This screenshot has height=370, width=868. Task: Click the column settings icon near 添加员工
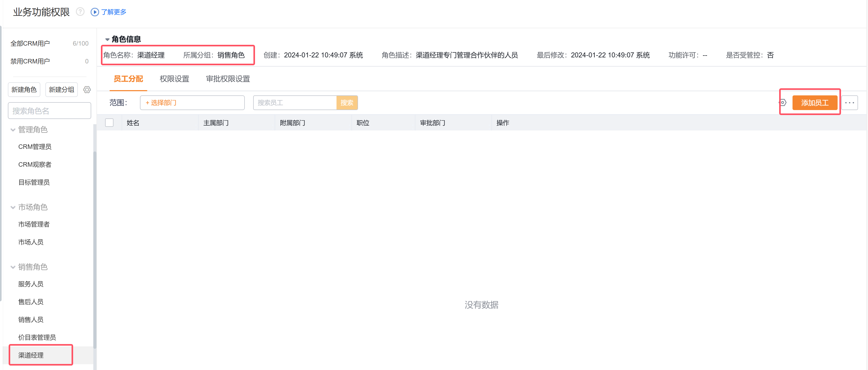[x=783, y=102]
